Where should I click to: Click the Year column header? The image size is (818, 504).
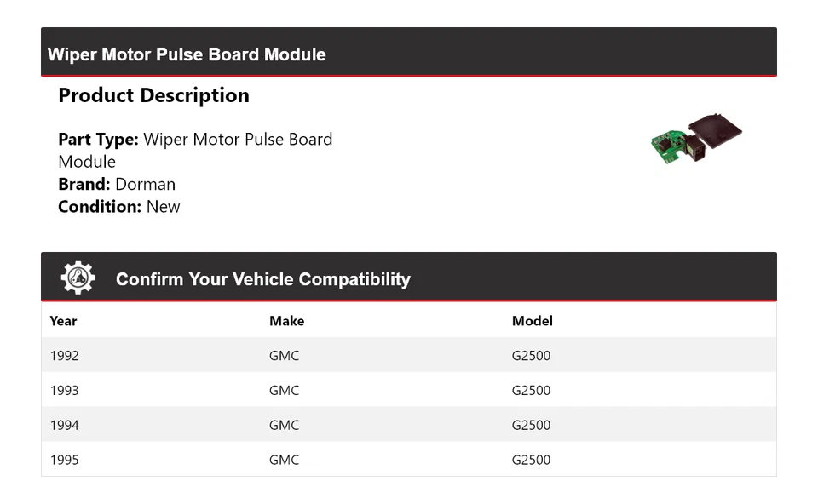63,321
